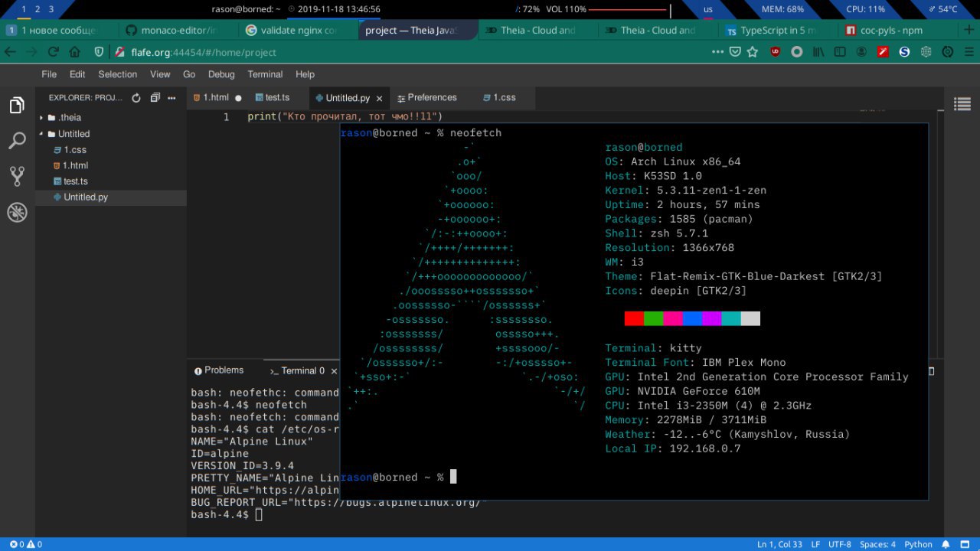Go to the browser home page
This screenshot has width=980, height=551.
pos(74,52)
